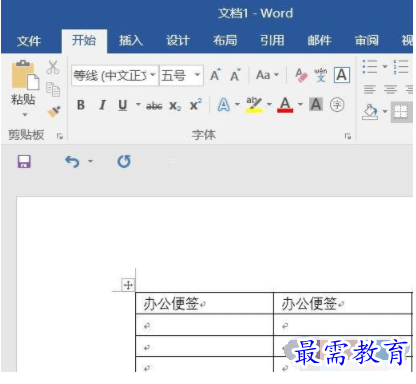Open highlight color dropdown arrow

269,104
